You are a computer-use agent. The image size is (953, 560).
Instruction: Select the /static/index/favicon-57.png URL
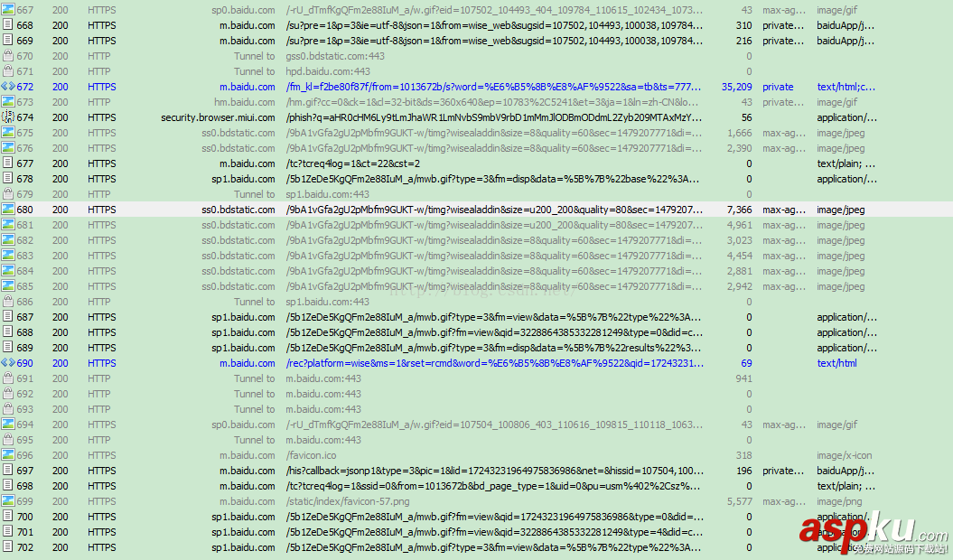[347, 501]
